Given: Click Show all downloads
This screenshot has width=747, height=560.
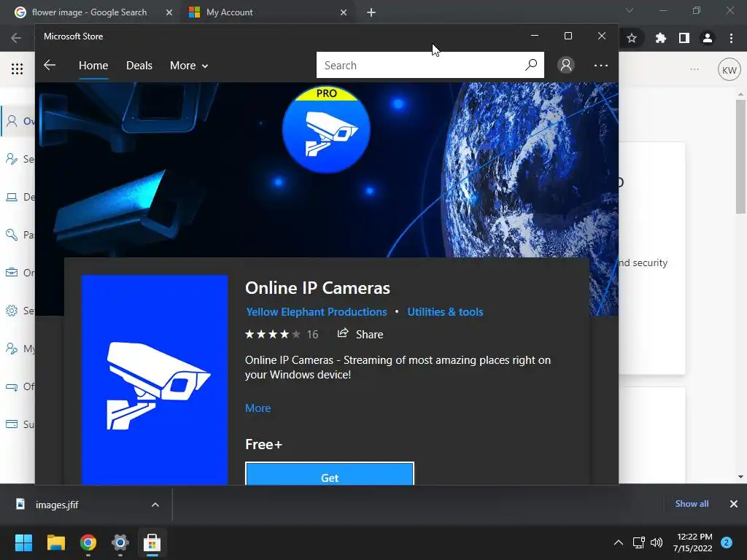Looking at the screenshot, I should pos(692,504).
